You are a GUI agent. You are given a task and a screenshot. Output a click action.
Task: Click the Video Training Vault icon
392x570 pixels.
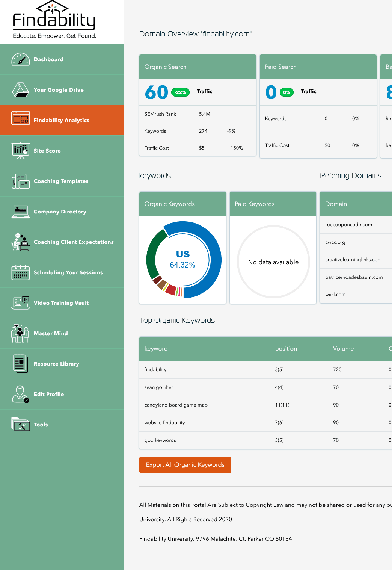point(21,303)
